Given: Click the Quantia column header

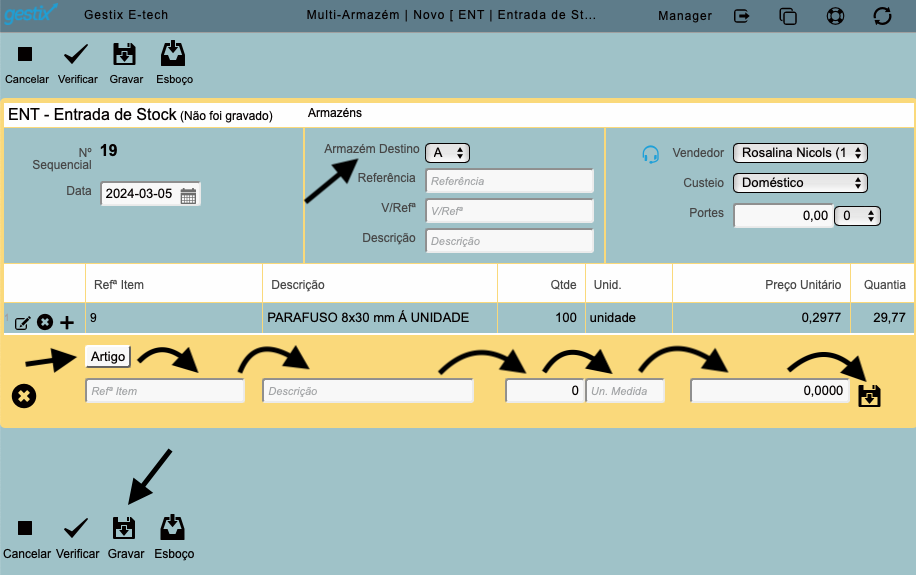Looking at the screenshot, I should (884, 285).
